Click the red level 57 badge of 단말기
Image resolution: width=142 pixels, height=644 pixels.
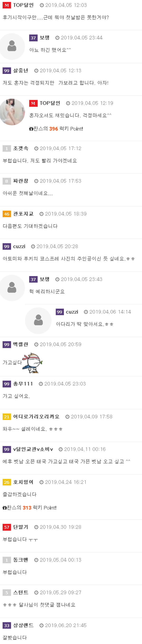coord(7,527)
